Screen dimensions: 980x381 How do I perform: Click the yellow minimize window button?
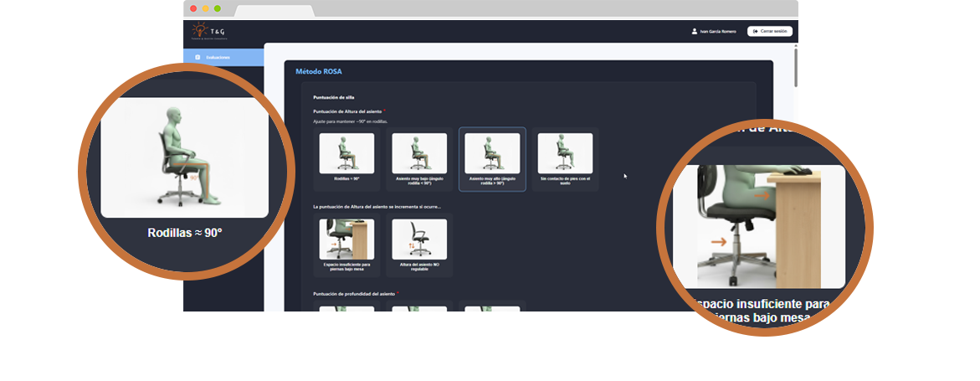tap(206, 8)
